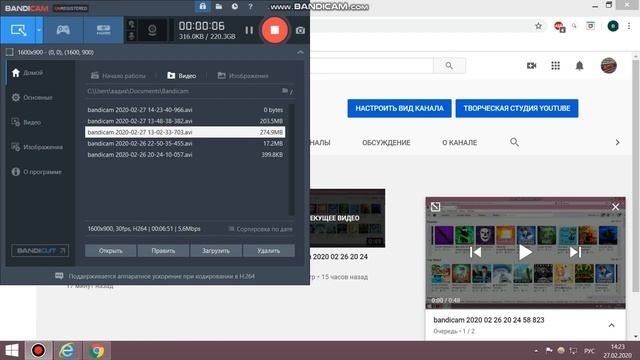This screenshot has height=360, width=640.
Task: Collapse miniplayer queue with chevron
Action: click(611, 325)
